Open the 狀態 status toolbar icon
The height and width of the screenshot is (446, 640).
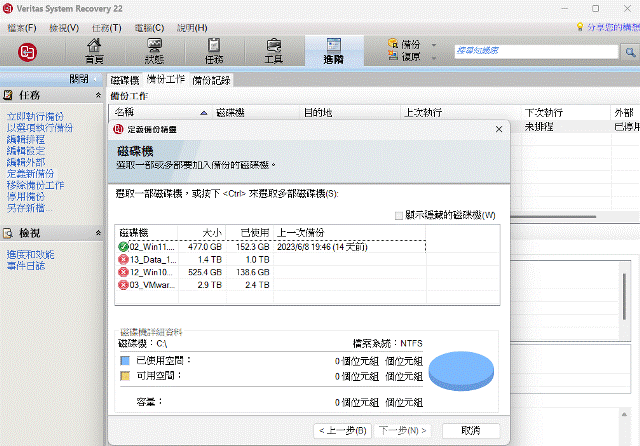coord(154,51)
